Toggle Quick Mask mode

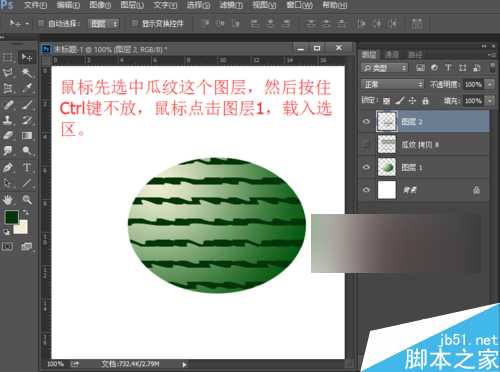pyautogui.click(x=7, y=246)
